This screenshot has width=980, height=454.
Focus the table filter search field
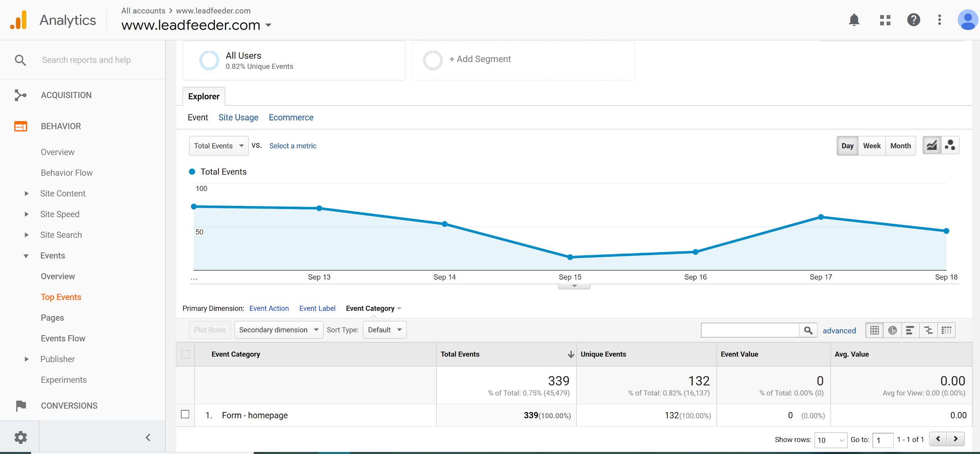tap(750, 330)
